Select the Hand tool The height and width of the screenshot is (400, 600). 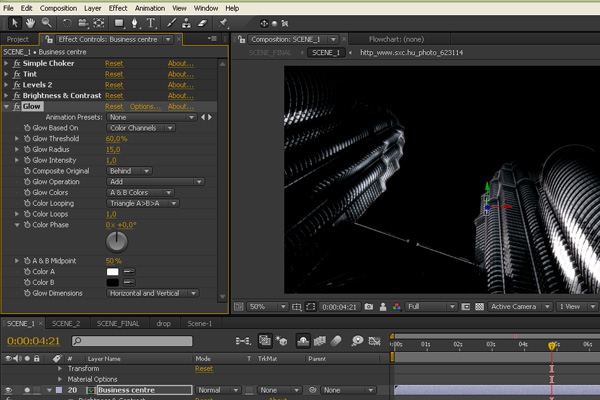click(30, 23)
